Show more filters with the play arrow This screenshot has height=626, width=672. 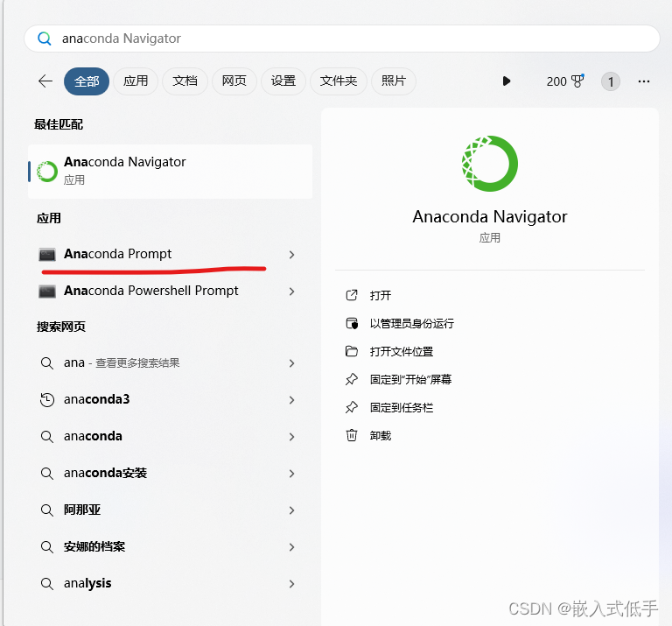[506, 81]
